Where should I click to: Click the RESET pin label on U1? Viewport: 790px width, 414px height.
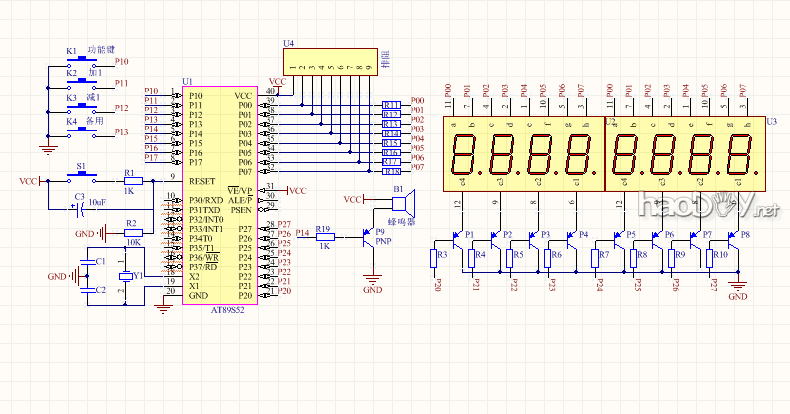click(x=203, y=181)
